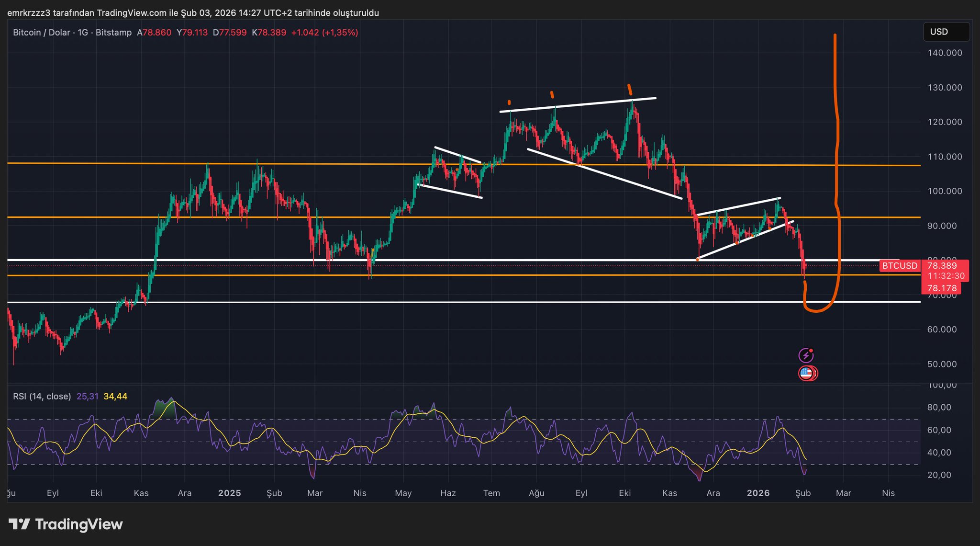
Task: Click the US flag economic event icon
Action: 807,373
